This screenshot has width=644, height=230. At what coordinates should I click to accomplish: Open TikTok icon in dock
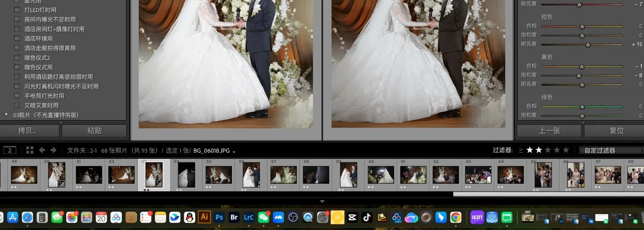pyautogui.click(x=367, y=217)
